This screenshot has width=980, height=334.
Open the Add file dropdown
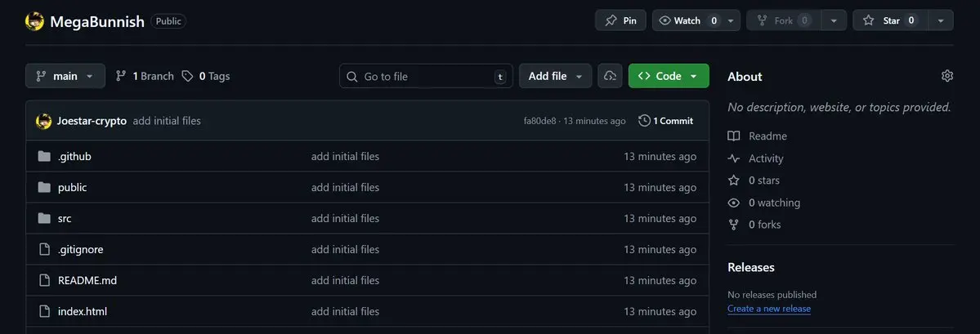click(x=555, y=76)
